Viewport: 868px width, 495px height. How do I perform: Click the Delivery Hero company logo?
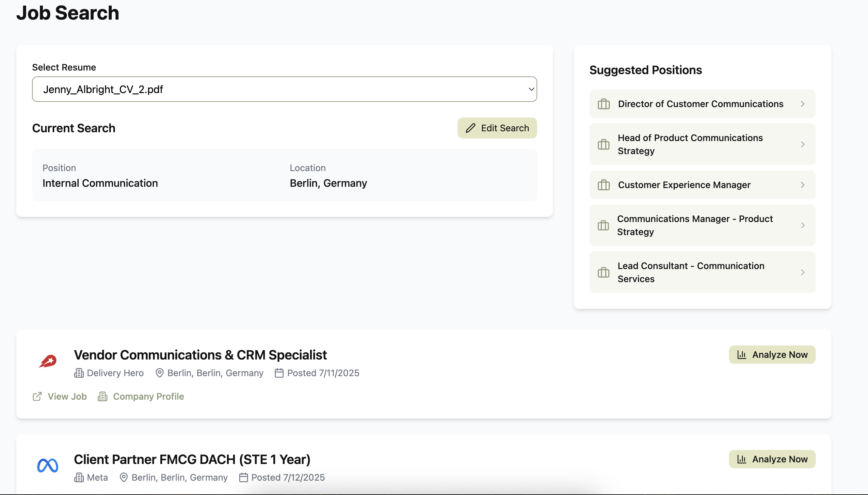click(x=48, y=361)
